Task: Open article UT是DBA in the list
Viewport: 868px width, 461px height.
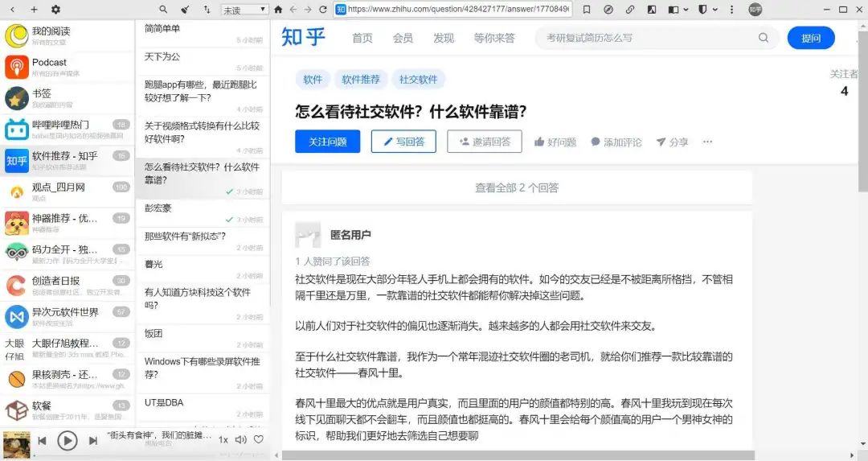Action: tap(203, 407)
